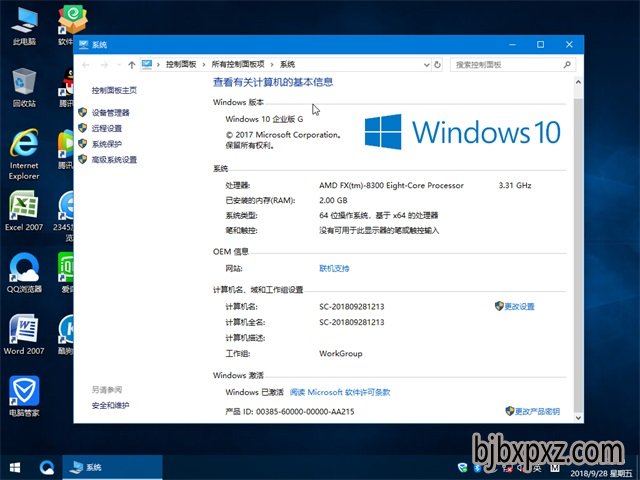Maximize the 系统 window

(x=540, y=44)
